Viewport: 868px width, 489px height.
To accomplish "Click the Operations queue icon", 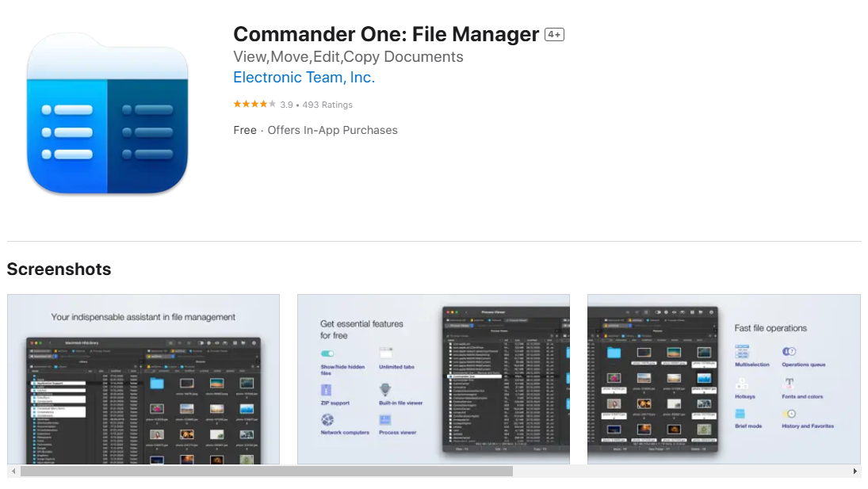I will tap(789, 352).
